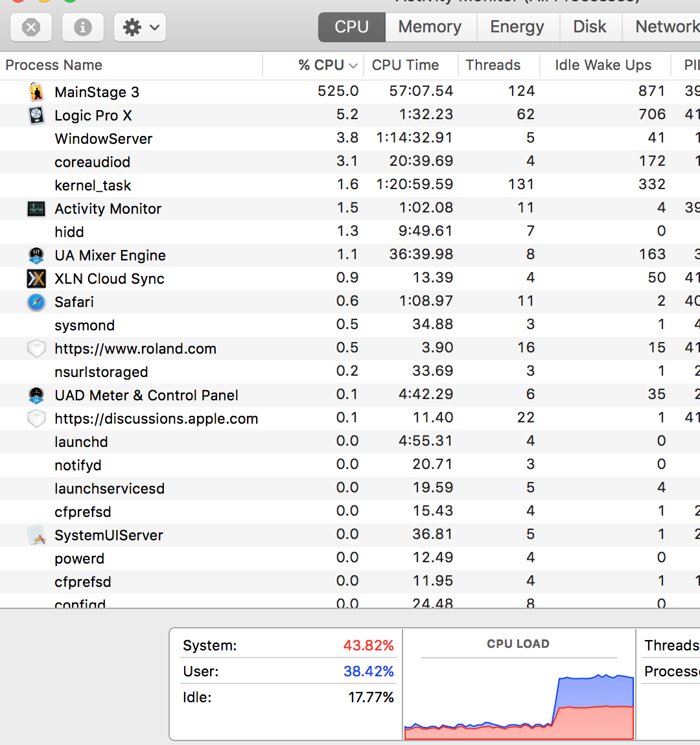Click the Quit Process (X) button
Screen dimensions: 700x745
point(31,27)
